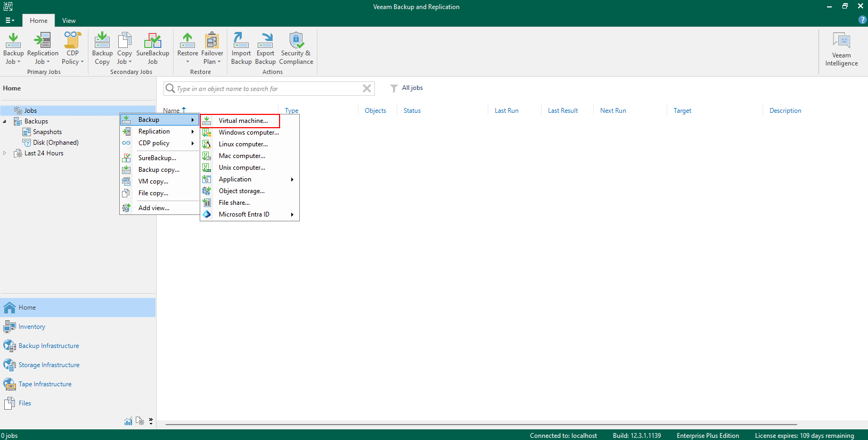868x440 pixels.
Task: Open the Inventory navigation view
Action: point(78,327)
